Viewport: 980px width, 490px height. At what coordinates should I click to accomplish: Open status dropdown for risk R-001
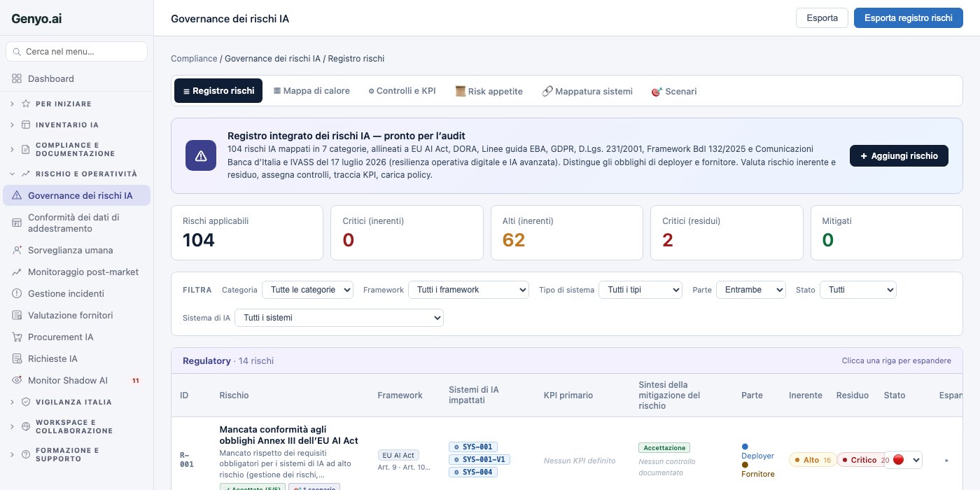[x=903, y=460]
